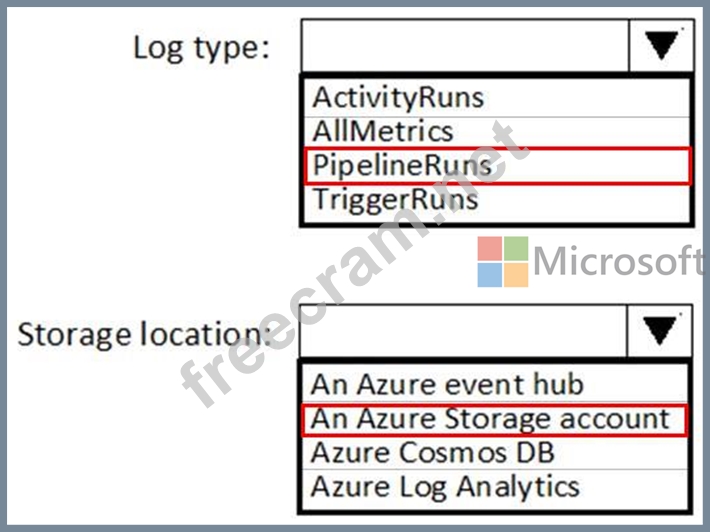
Task: Click the Microsoft wordmark text
Action: (619, 260)
